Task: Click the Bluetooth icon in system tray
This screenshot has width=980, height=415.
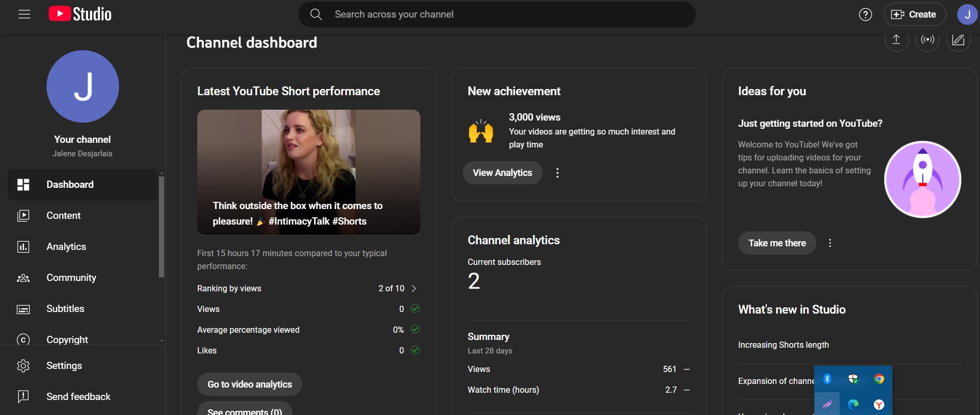Action: 827,379
